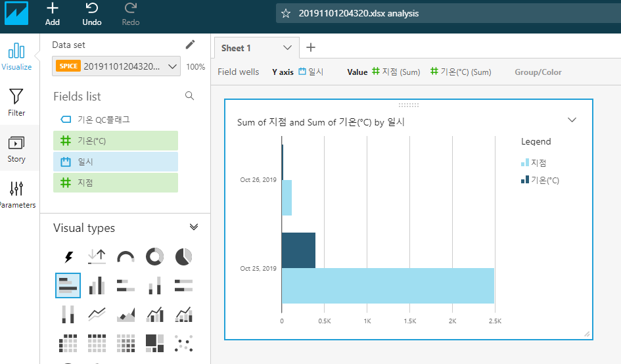621x364 pixels.
Task: Open the Visualize pane
Action: (x=16, y=57)
